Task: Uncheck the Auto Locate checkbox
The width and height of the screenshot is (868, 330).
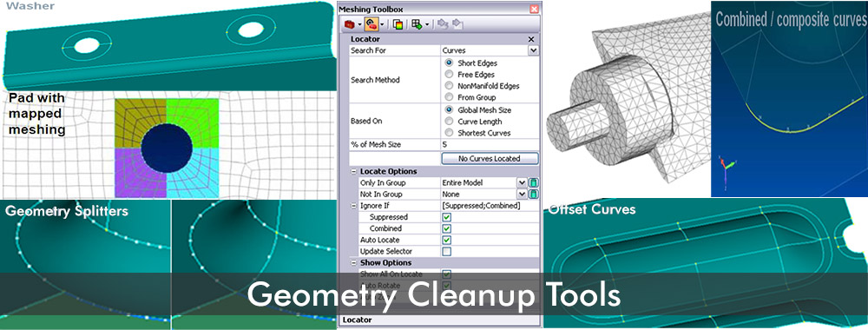Action: click(x=447, y=240)
